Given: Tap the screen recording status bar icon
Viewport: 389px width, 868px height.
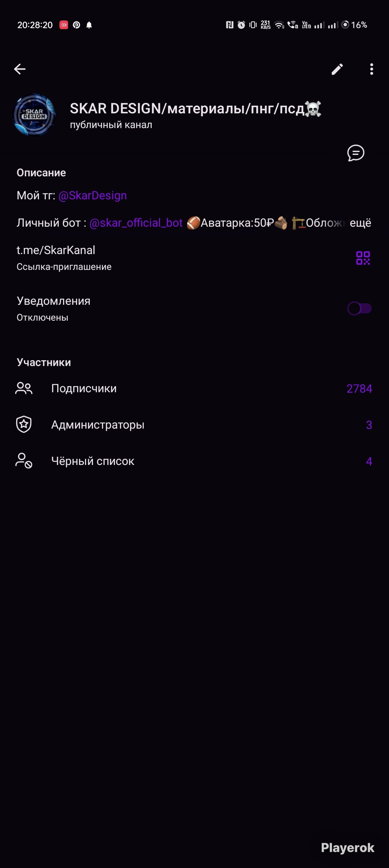Looking at the screenshot, I should tap(64, 25).
